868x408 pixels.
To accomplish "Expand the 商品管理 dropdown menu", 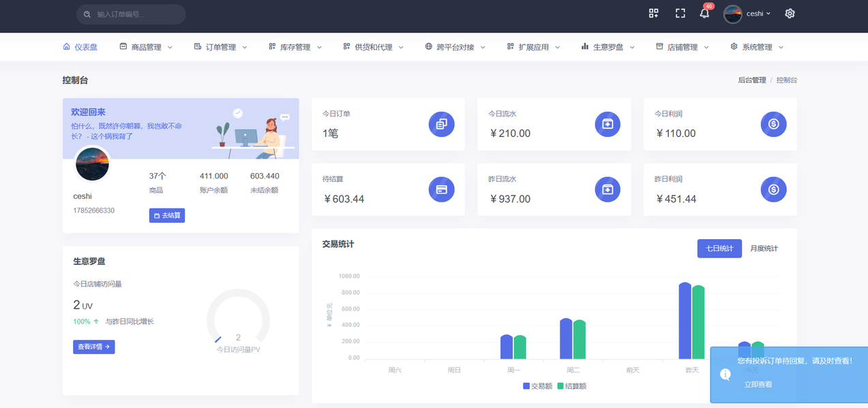I will [x=146, y=47].
